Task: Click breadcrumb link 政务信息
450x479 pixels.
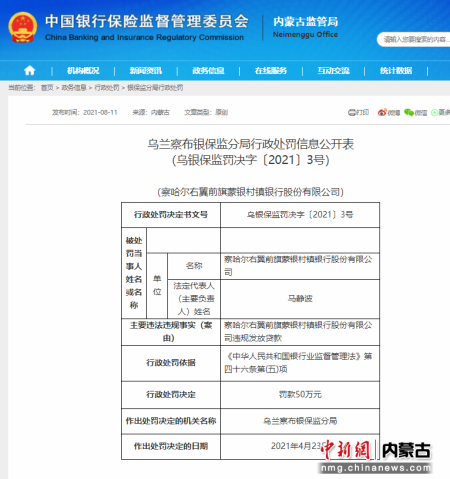Action: pyautogui.click(x=74, y=88)
